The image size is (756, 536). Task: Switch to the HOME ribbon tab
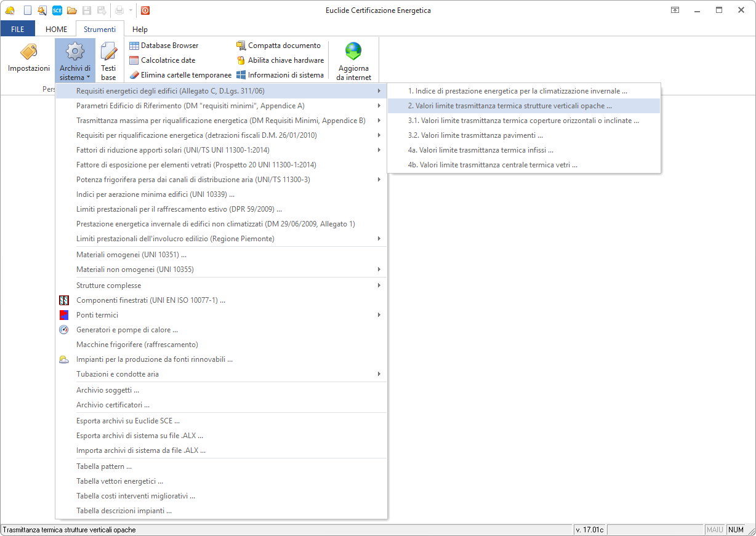pos(56,29)
